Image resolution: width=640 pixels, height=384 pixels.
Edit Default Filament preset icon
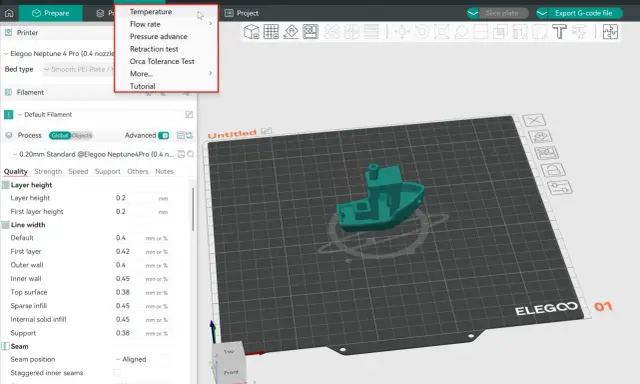tap(189, 114)
